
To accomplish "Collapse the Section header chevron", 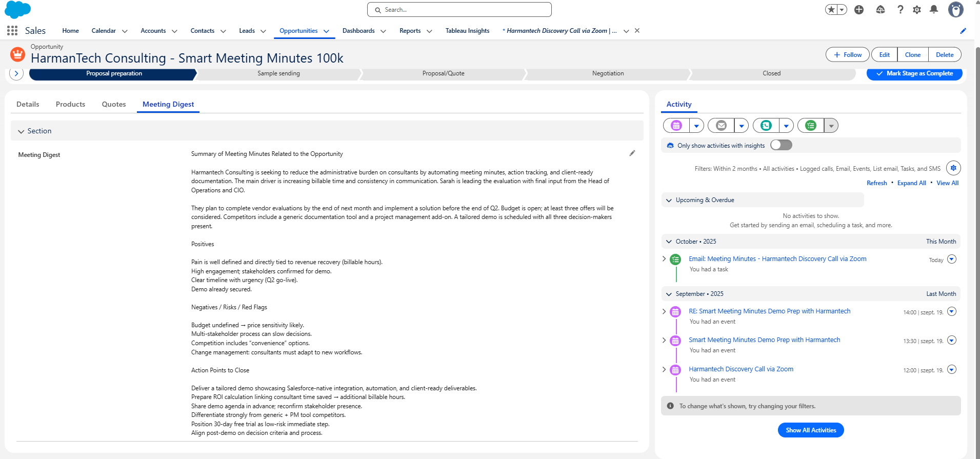I will [21, 131].
